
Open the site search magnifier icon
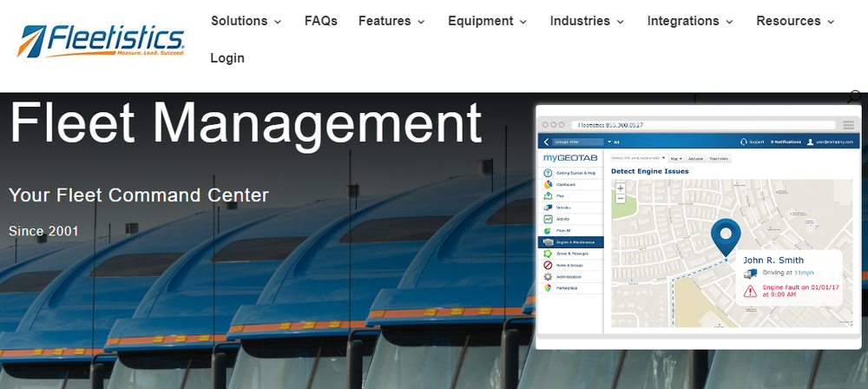coord(855,96)
